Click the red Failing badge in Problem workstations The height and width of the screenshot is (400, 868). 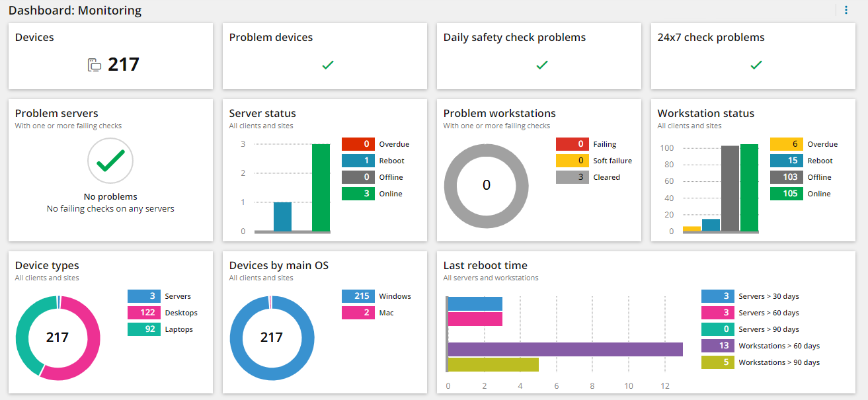pos(572,143)
